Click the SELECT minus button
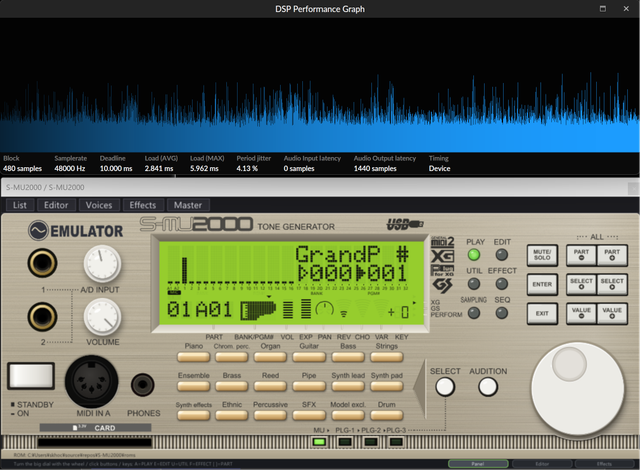 pos(581,284)
